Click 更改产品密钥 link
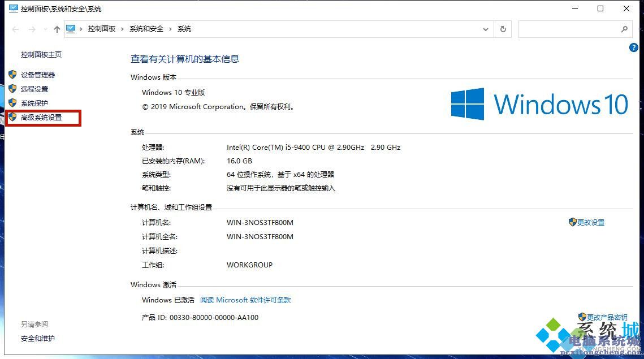This screenshot has height=359, width=644. click(x=607, y=318)
